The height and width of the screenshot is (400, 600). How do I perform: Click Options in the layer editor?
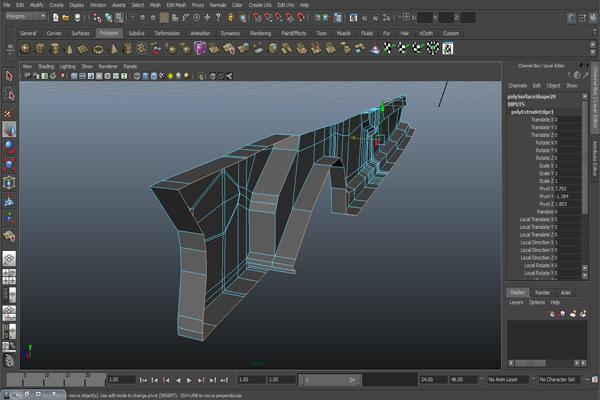tap(537, 302)
